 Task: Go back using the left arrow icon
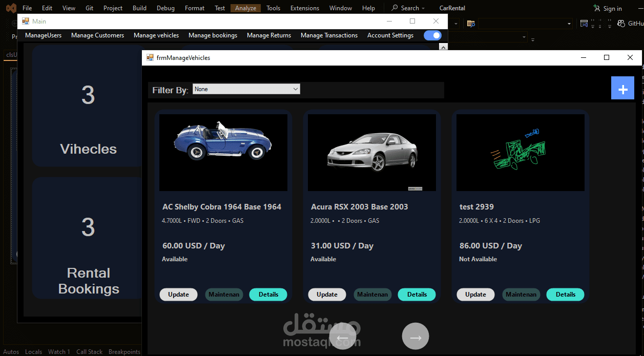(344, 336)
